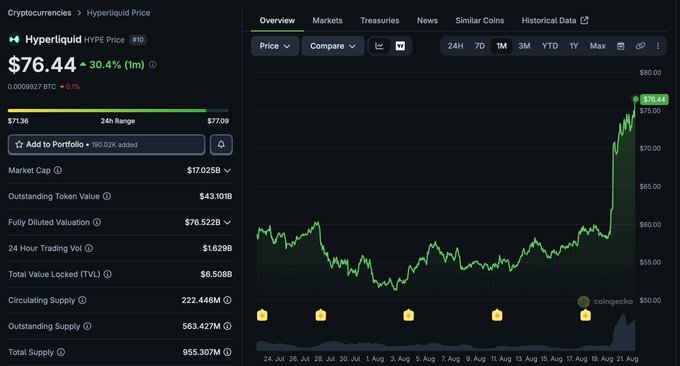
Task: Click the $1.629B trading volume value
Action: (x=217, y=248)
